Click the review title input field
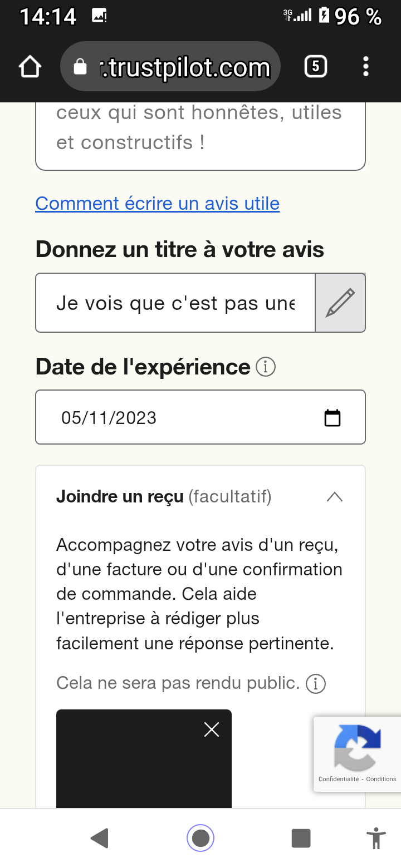Image resolution: width=401 pixels, height=868 pixels. point(175,303)
